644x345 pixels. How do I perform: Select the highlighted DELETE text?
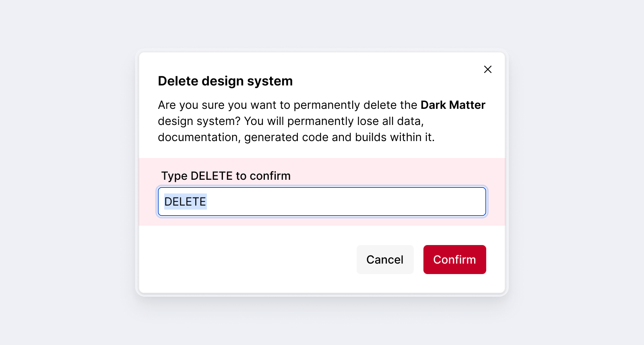[x=185, y=202]
